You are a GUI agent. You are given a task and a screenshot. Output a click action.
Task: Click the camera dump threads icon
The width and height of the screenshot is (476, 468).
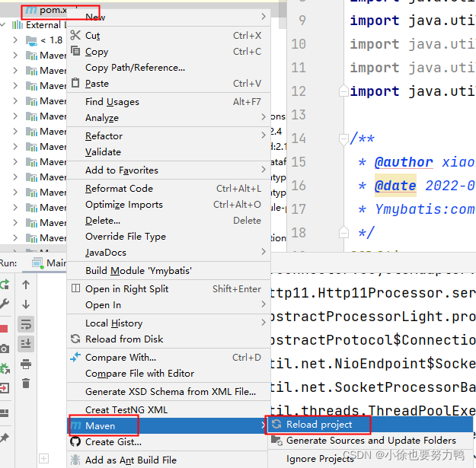(x=5, y=349)
